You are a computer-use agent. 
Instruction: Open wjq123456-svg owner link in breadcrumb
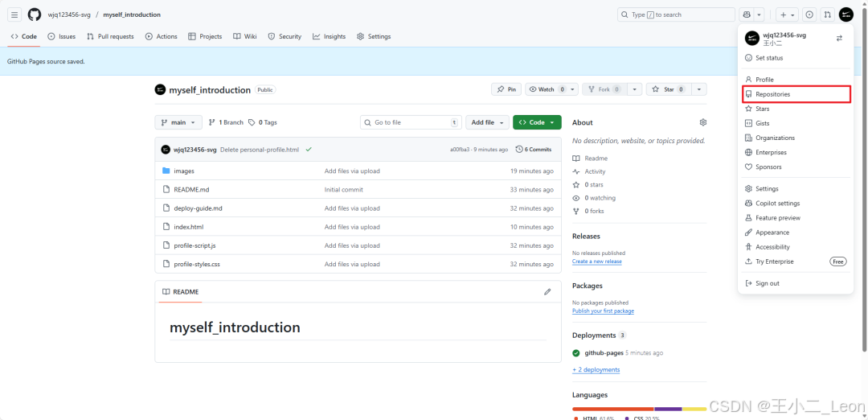click(68, 14)
